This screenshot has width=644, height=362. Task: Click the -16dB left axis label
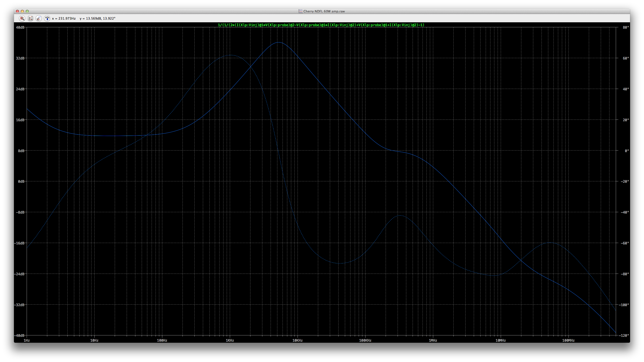pyautogui.click(x=19, y=243)
